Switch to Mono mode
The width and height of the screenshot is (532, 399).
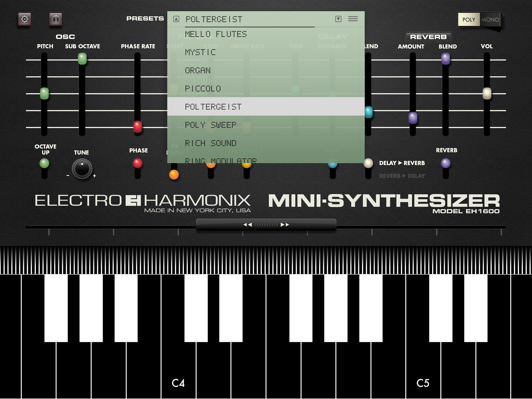click(490, 19)
